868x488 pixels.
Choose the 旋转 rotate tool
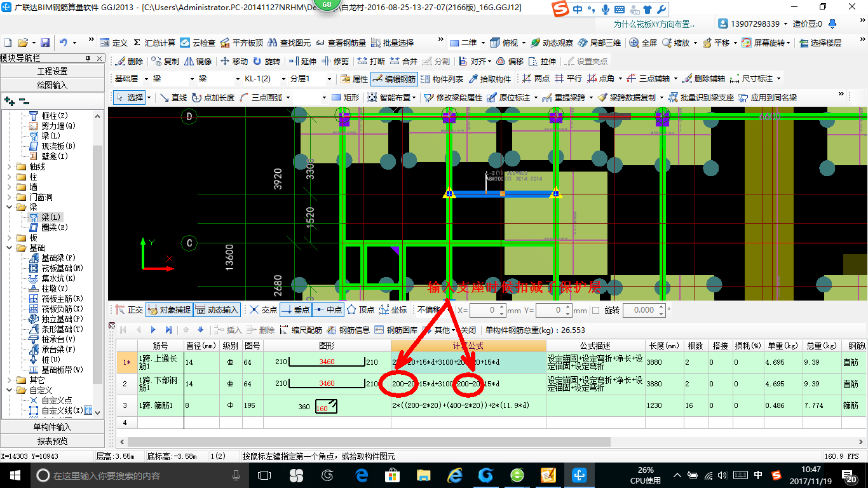point(266,61)
